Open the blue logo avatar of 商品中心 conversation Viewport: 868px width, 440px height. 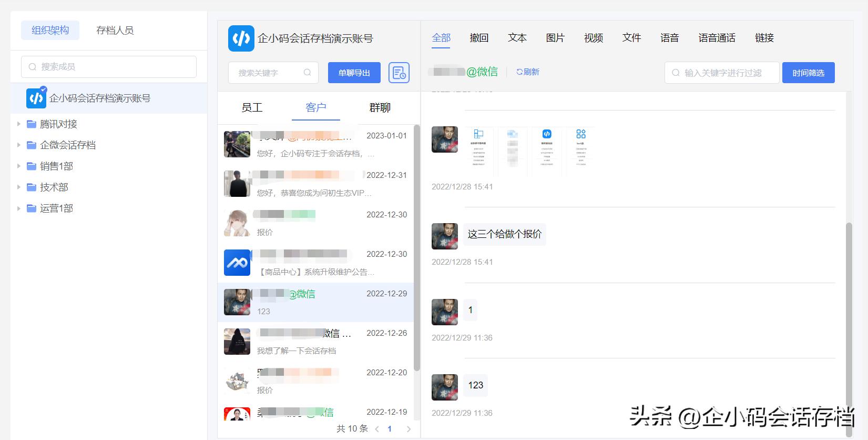(x=237, y=263)
